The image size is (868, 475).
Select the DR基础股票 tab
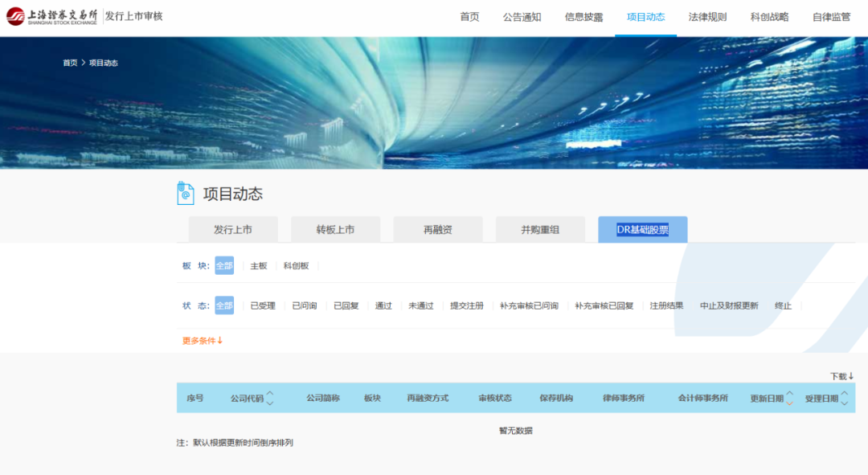643,229
